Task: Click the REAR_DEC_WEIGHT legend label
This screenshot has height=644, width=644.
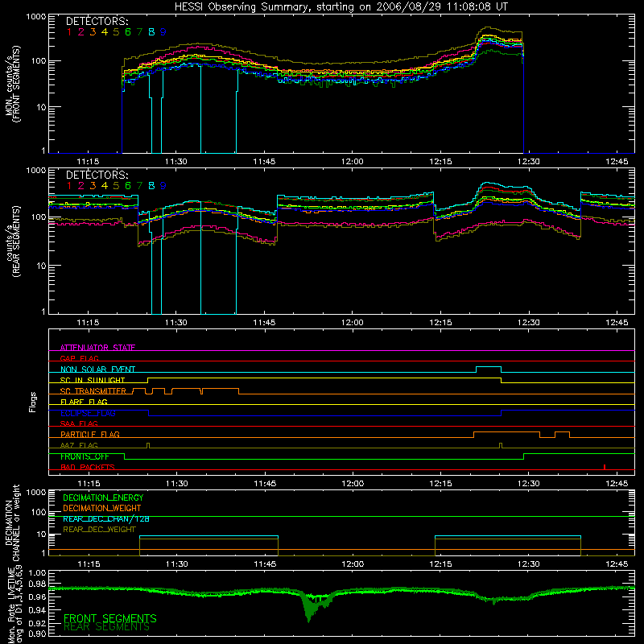Action: pos(99,530)
